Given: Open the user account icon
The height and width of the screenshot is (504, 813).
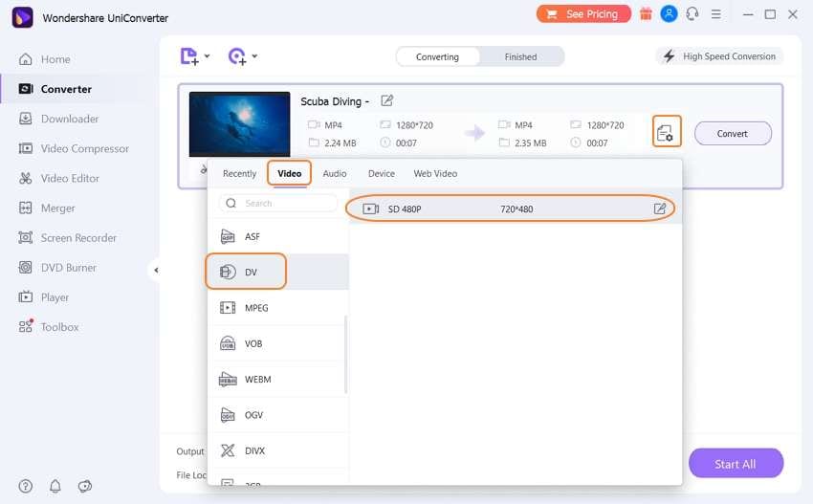Looking at the screenshot, I should [669, 14].
